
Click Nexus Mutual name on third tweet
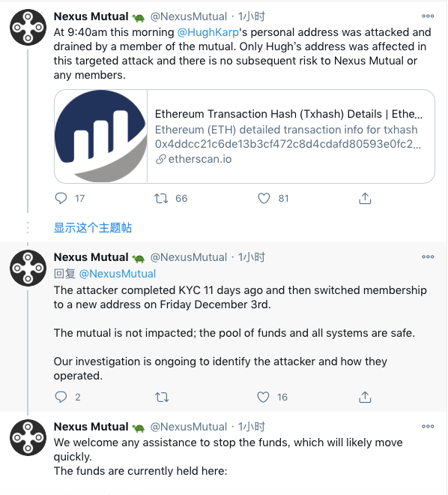point(91,427)
